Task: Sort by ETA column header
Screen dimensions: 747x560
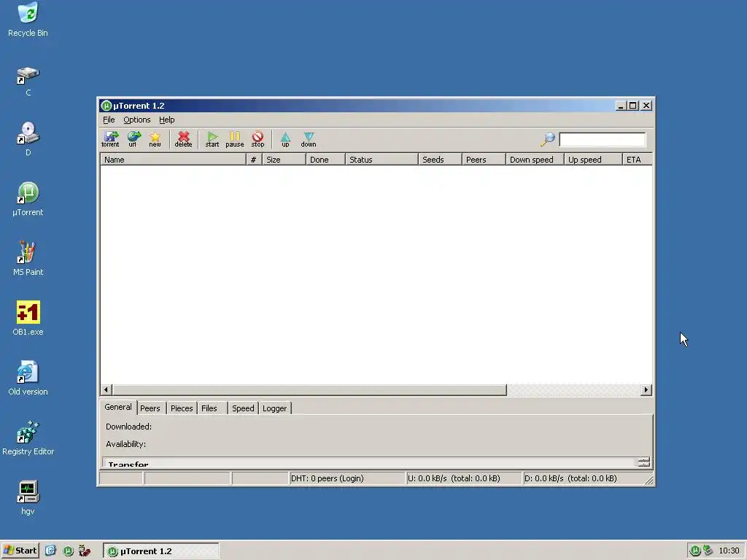Action: [x=638, y=160]
